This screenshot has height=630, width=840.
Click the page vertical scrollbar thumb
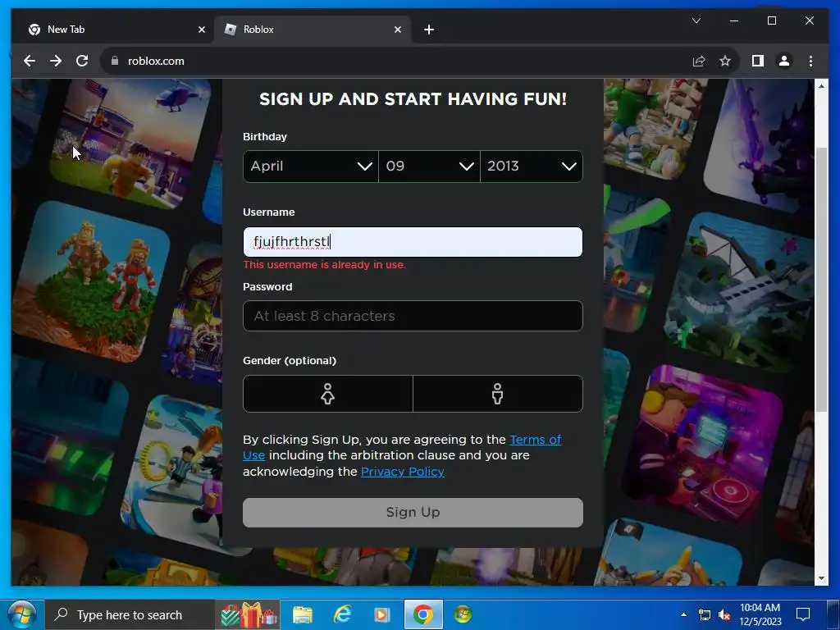point(821,279)
